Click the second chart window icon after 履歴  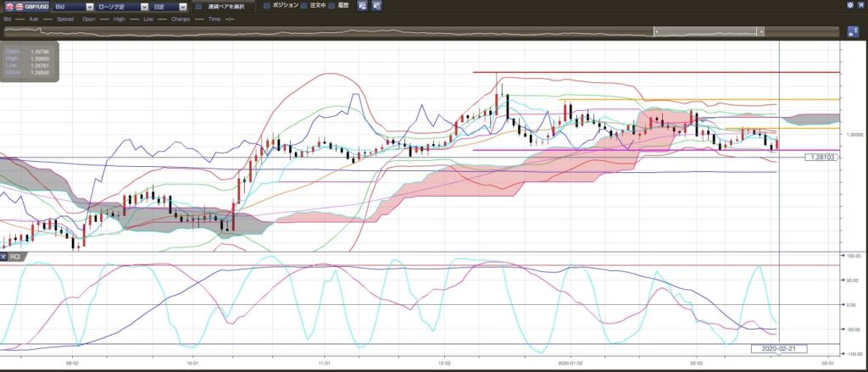[376, 6]
